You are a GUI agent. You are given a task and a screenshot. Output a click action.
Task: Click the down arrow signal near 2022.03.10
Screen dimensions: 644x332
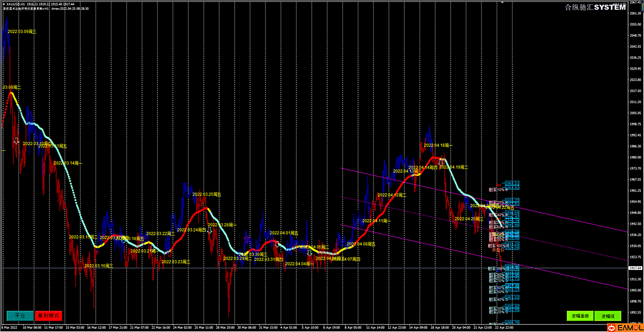[x=16, y=141]
